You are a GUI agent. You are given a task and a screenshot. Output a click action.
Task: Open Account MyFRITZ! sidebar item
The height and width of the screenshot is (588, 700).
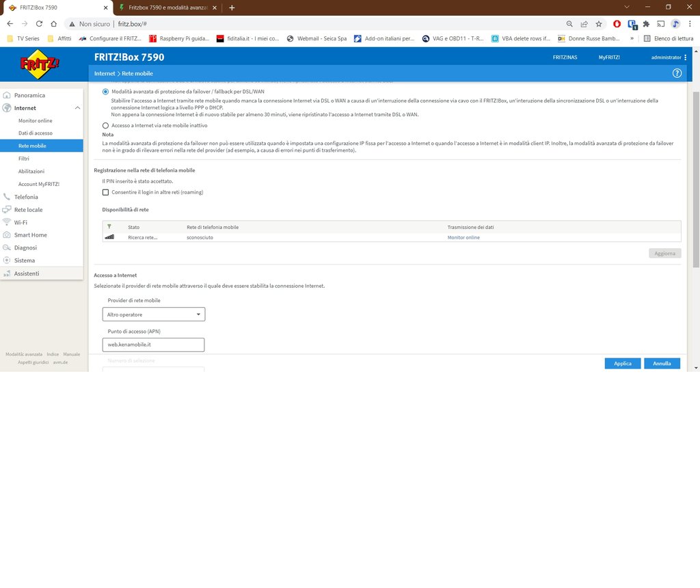coord(39,184)
